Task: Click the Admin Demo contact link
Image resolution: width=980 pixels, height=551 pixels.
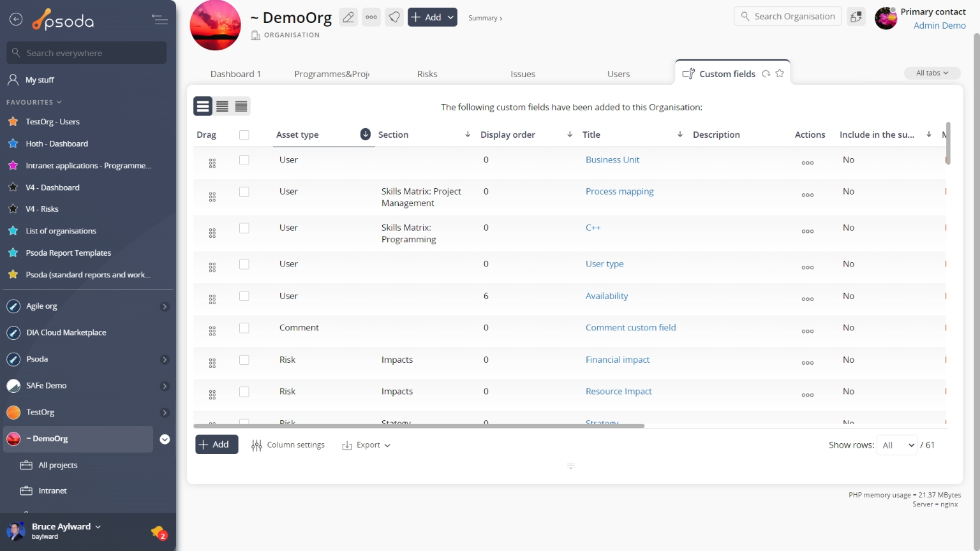Action: pos(940,26)
